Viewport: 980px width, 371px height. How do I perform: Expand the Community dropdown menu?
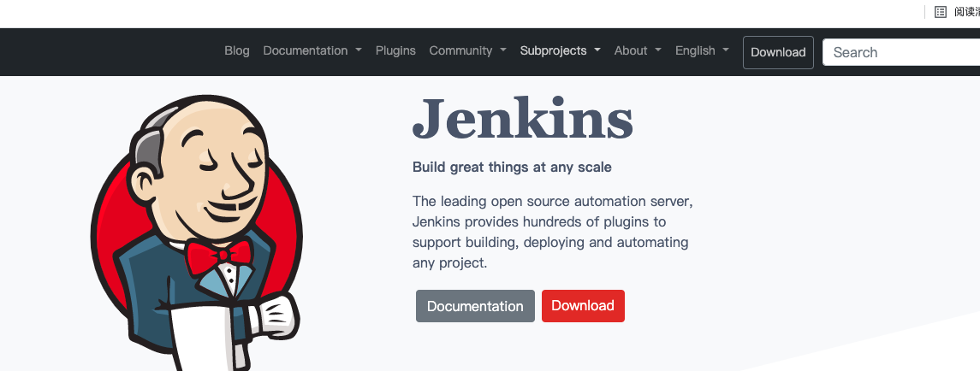pyautogui.click(x=467, y=50)
